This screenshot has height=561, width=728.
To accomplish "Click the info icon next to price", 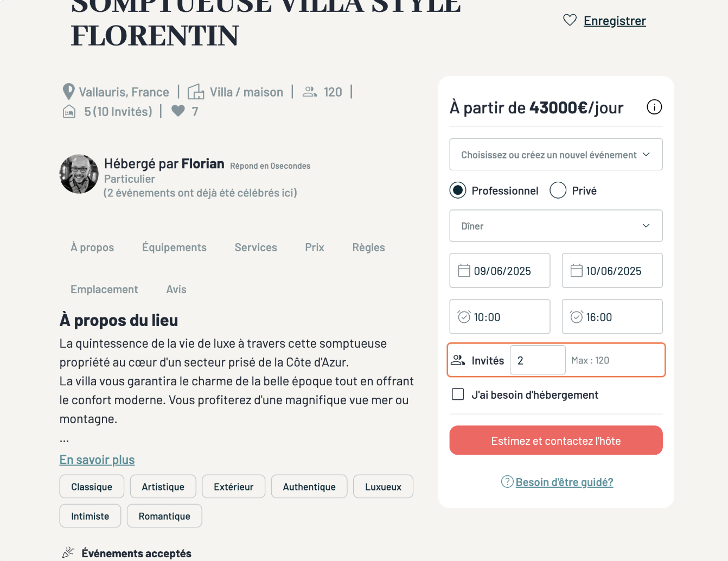I will click(654, 107).
